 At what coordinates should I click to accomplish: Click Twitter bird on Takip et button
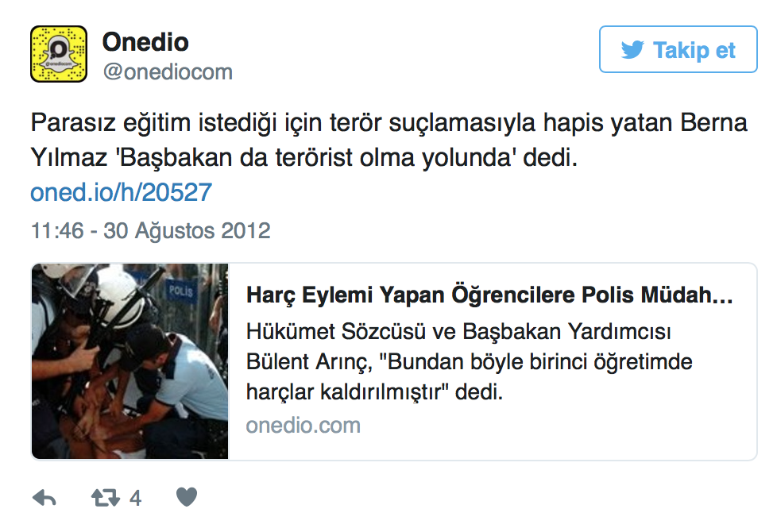pyautogui.click(x=632, y=49)
